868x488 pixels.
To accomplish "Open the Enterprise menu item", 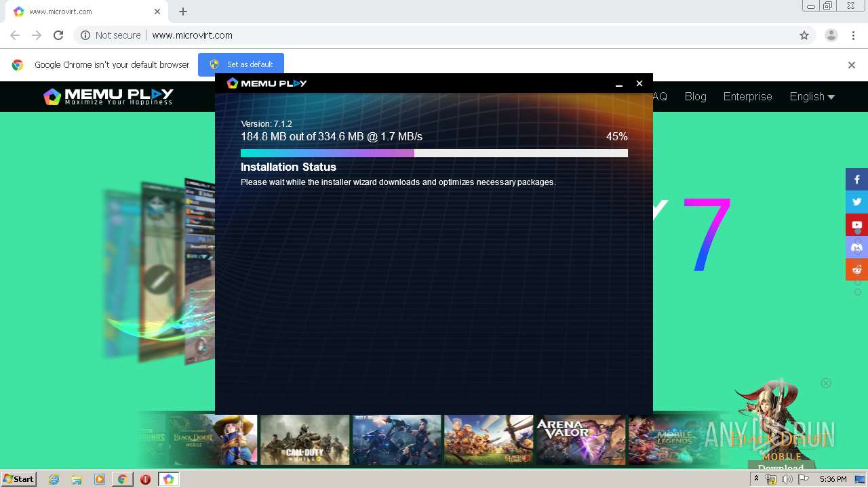I will tap(747, 96).
